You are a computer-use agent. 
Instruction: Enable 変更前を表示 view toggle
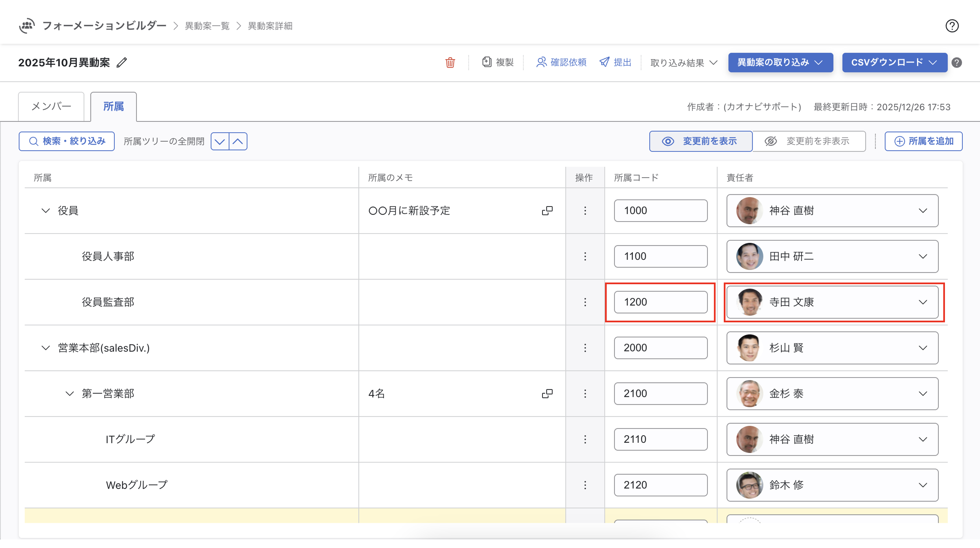tap(700, 141)
